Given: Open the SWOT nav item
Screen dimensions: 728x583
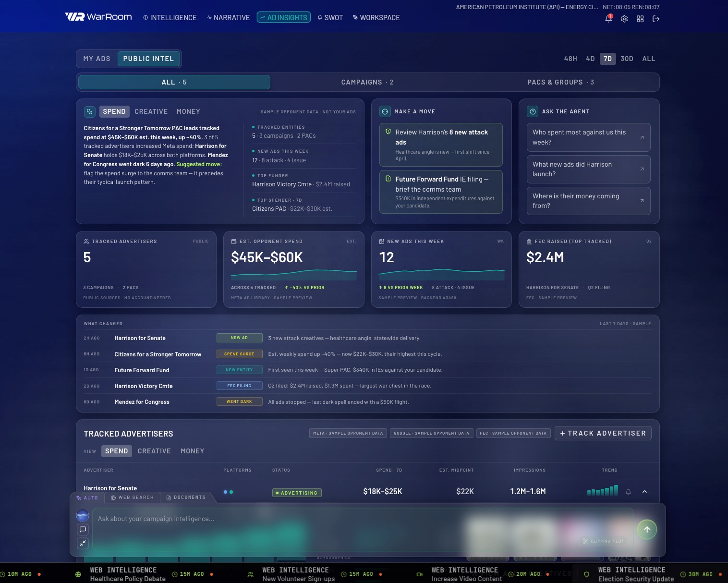Looking at the screenshot, I should 330,18.
